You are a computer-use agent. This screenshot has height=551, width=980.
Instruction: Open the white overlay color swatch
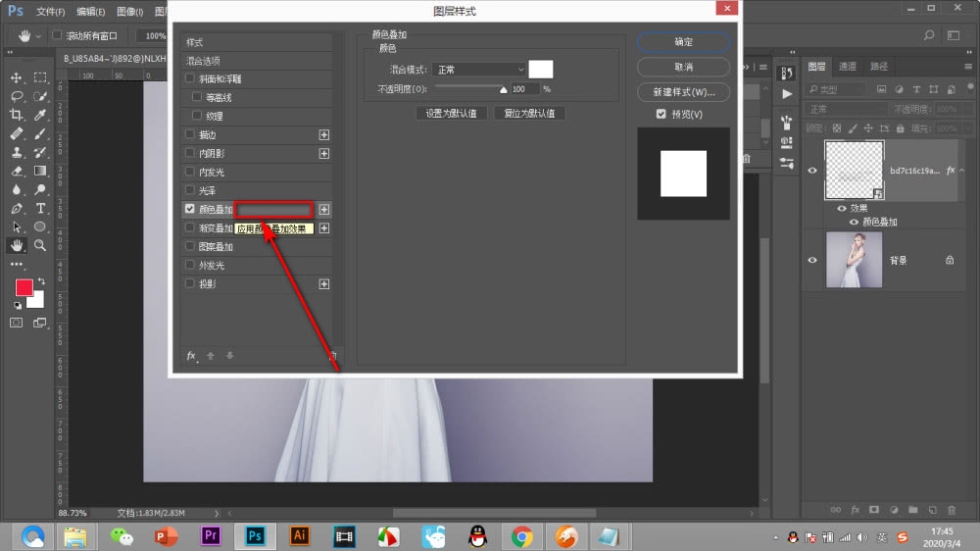tap(541, 70)
